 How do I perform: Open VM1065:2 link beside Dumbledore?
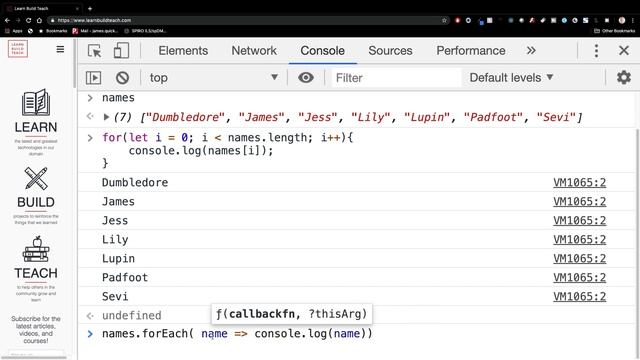580,182
